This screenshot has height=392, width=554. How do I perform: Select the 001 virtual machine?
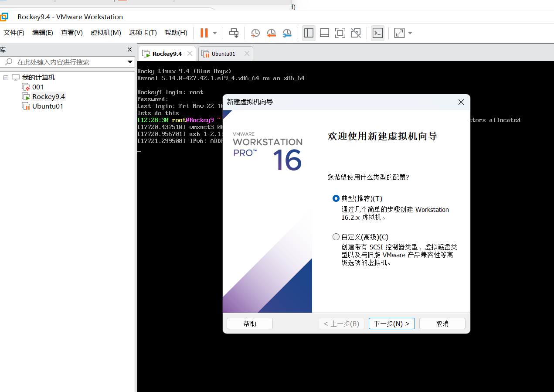click(x=38, y=87)
